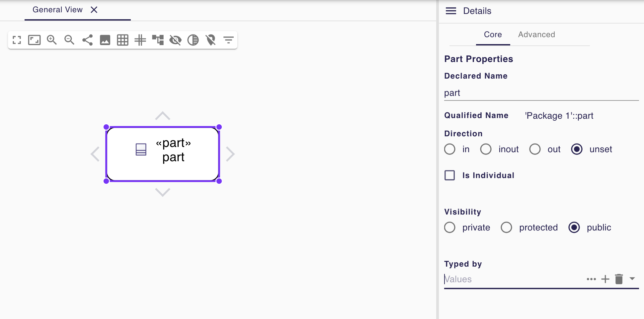
Task: Click the Declared Name text field
Action: 541,93
